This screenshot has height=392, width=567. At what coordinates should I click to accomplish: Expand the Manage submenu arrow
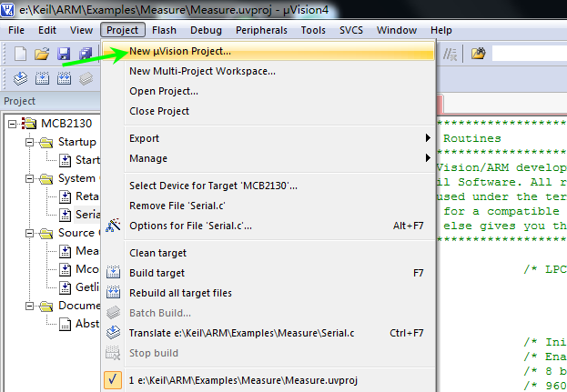point(428,158)
